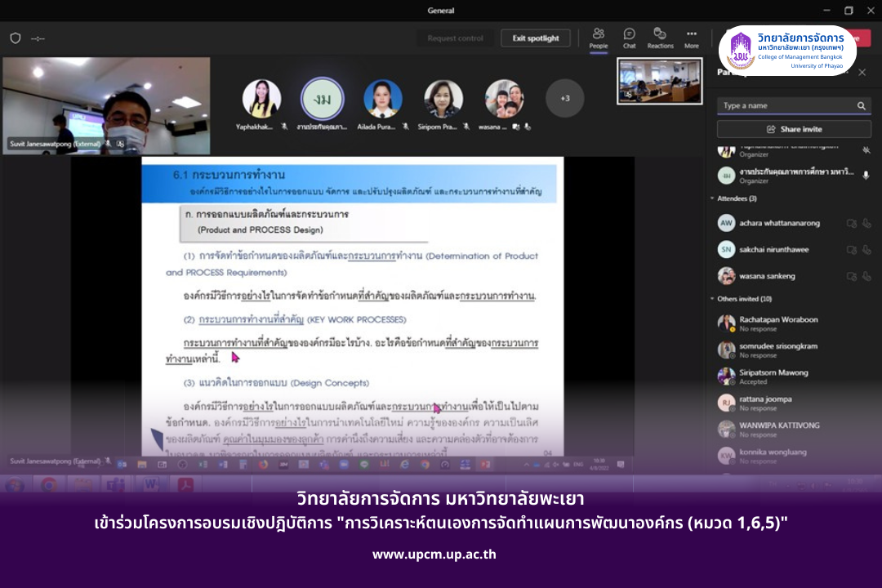
Task: Click the Share invite button
Action: pos(794,129)
